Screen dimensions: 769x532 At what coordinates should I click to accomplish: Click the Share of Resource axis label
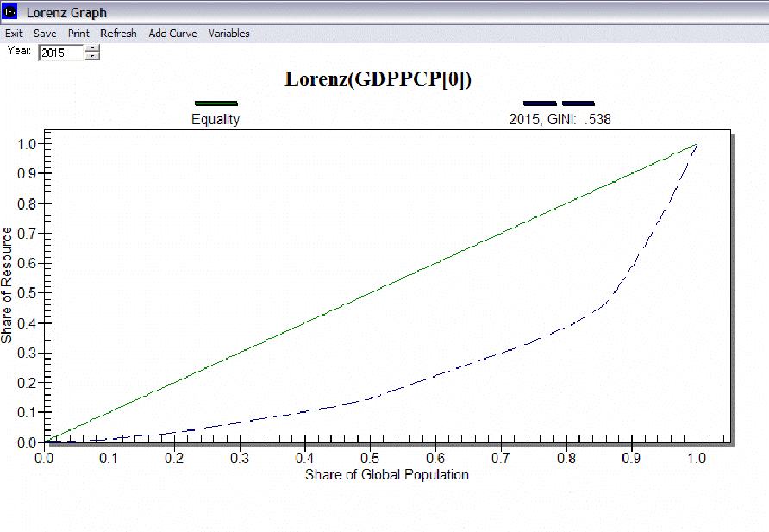pyautogui.click(x=8, y=285)
